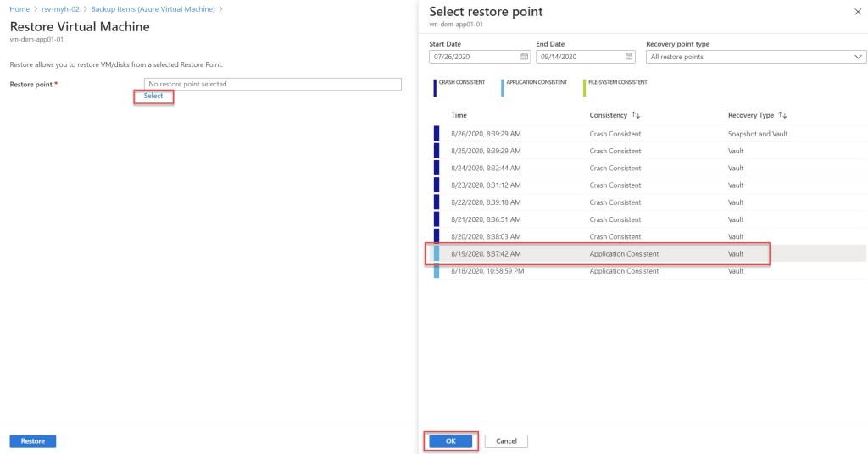Click the End Date input field
Image resolution: width=868 pixels, height=454 pixels.
(579, 57)
